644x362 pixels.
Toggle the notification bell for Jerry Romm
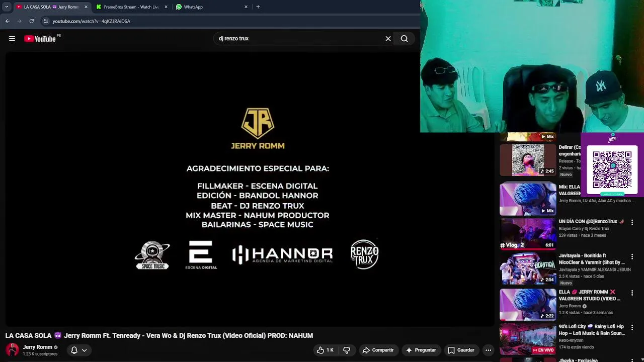coord(74,350)
